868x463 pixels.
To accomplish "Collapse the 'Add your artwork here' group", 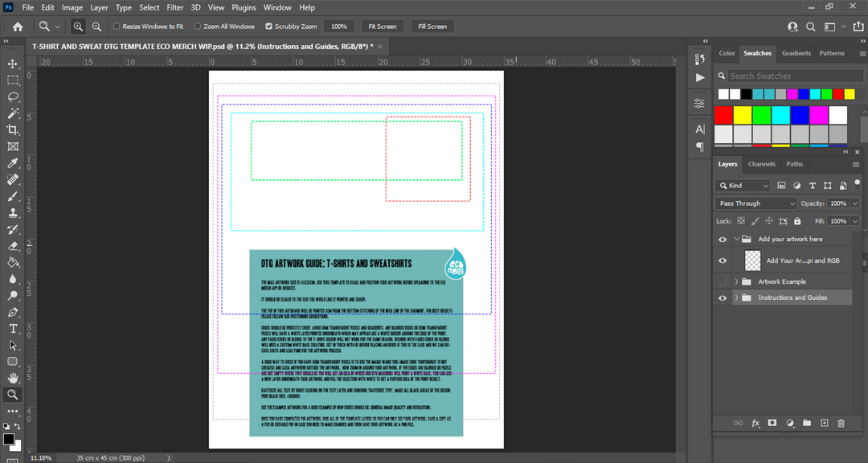I will point(736,240).
